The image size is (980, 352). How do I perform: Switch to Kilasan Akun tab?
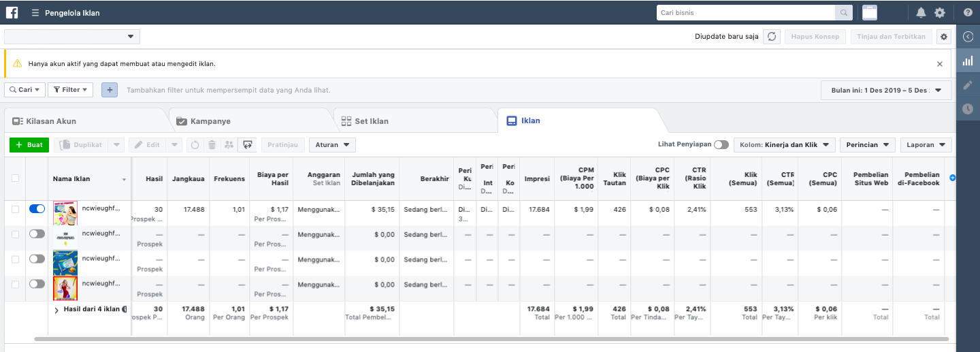pyautogui.click(x=86, y=121)
